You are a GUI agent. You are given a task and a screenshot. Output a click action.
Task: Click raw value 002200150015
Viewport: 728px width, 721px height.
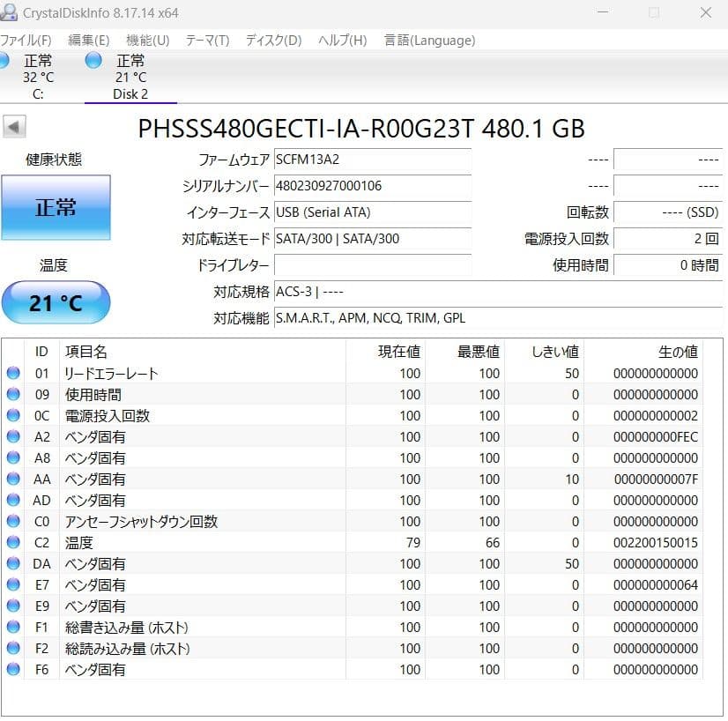tap(656, 543)
